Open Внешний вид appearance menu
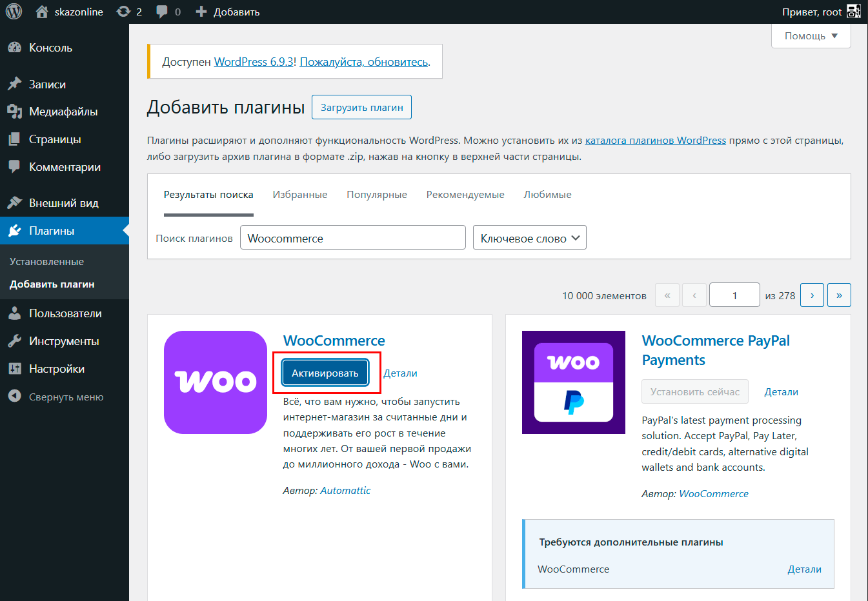868x601 pixels. coord(63,203)
